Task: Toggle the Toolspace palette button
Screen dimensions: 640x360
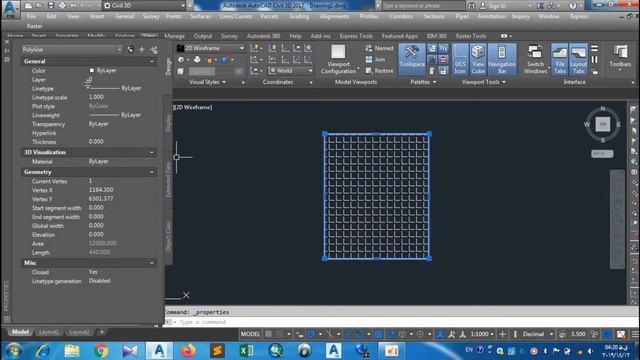Action: 412,59
